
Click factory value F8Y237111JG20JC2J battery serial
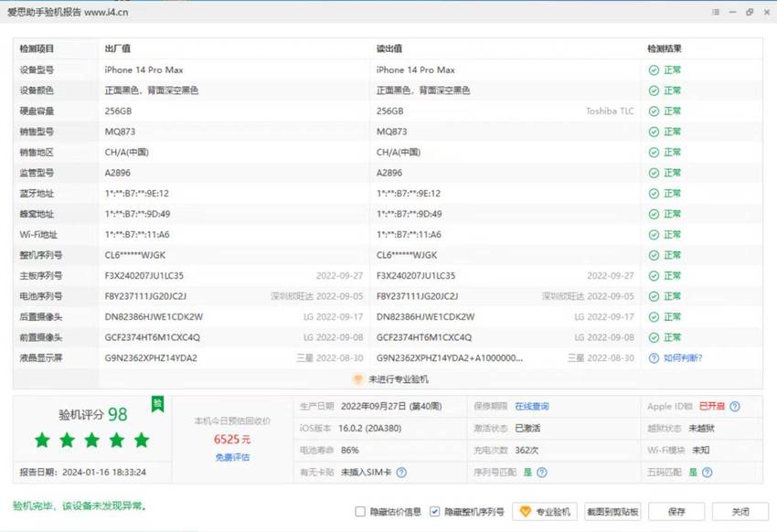[145, 296]
